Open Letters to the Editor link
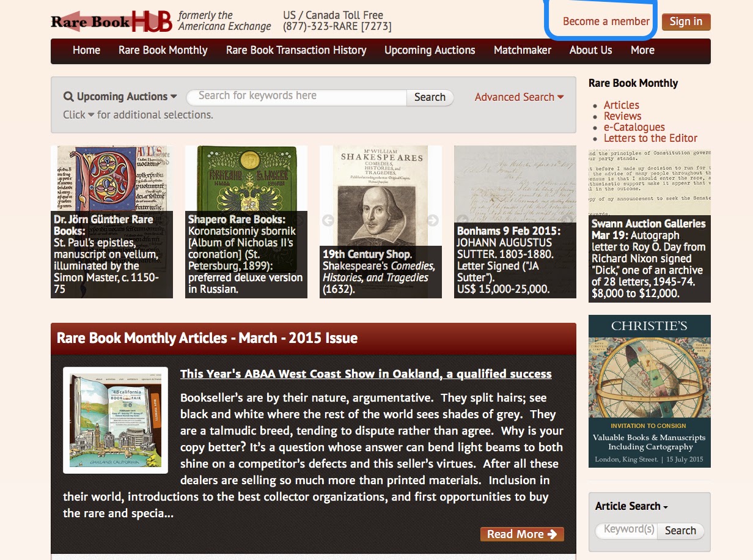This screenshot has height=560, width=753. (x=650, y=138)
